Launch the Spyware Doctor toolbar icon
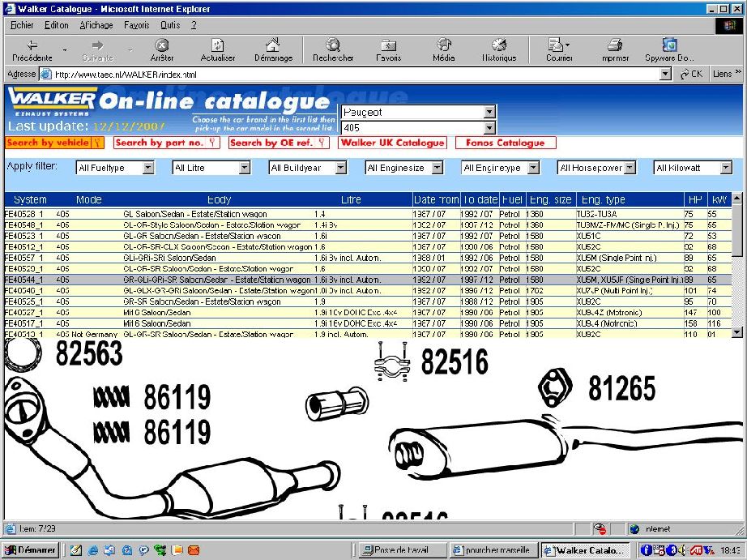747x560 pixels. 670,49
